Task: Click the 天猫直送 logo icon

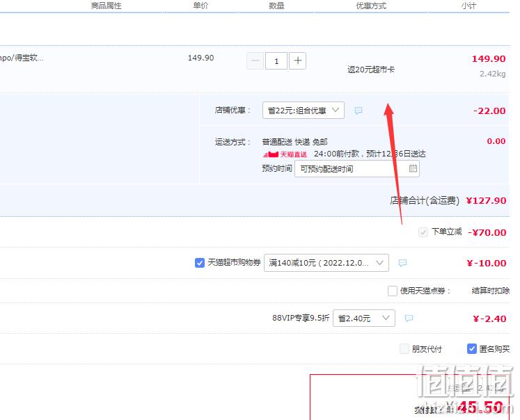Action: (x=285, y=154)
